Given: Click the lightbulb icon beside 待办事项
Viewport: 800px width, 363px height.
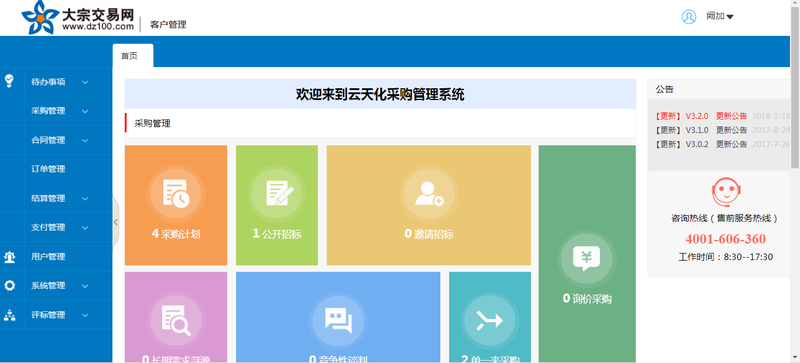Looking at the screenshot, I should coord(9,81).
